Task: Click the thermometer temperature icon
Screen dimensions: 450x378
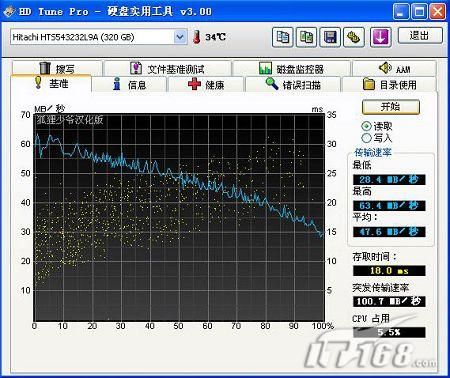Action: pyautogui.click(x=197, y=37)
